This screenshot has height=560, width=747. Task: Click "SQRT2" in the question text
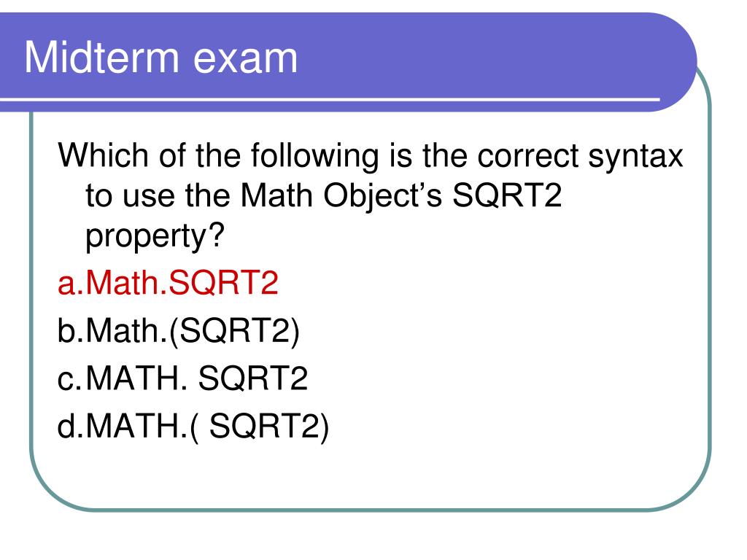[507, 195]
